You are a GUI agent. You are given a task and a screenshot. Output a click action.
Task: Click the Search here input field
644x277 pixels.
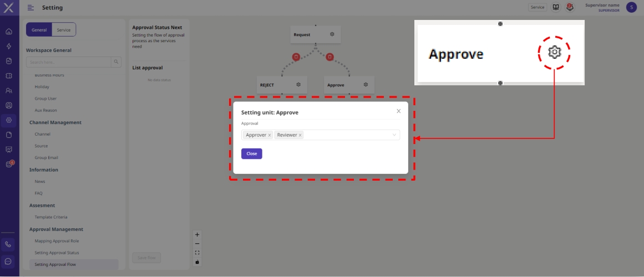point(69,62)
